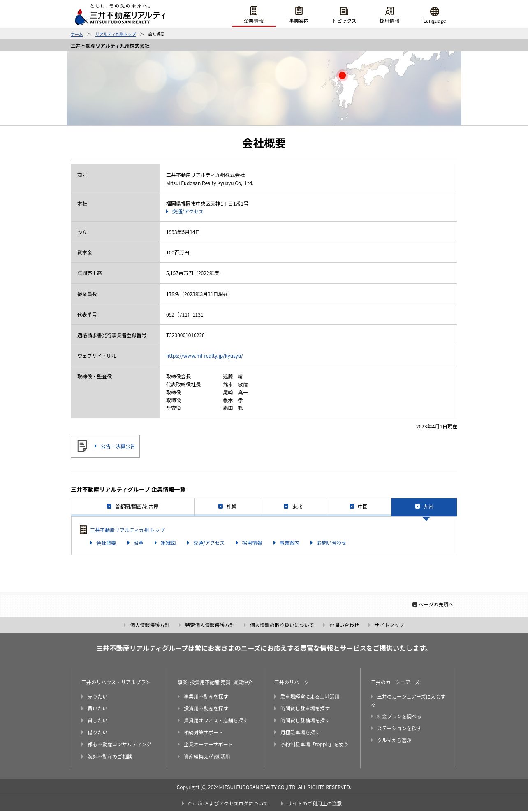Click the page-top arrow icon
The width and height of the screenshot is (528, 812).
(415, 604)
